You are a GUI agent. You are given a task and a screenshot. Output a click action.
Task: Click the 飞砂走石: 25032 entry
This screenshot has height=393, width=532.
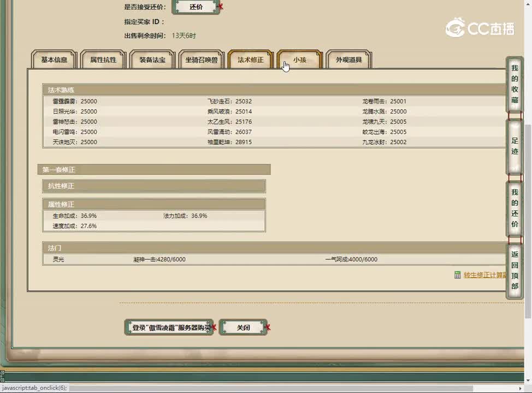230,102
